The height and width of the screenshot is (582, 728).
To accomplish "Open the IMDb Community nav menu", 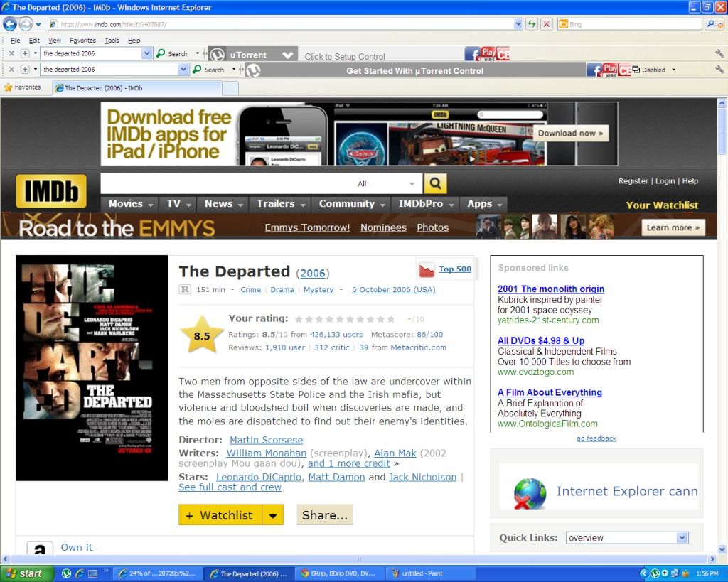I will coord(352,204).
